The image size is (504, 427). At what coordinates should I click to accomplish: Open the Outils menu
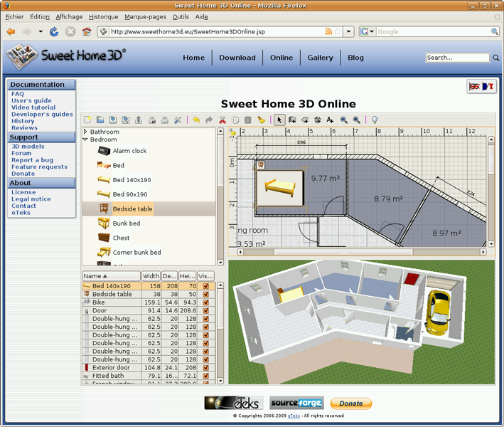181,17
